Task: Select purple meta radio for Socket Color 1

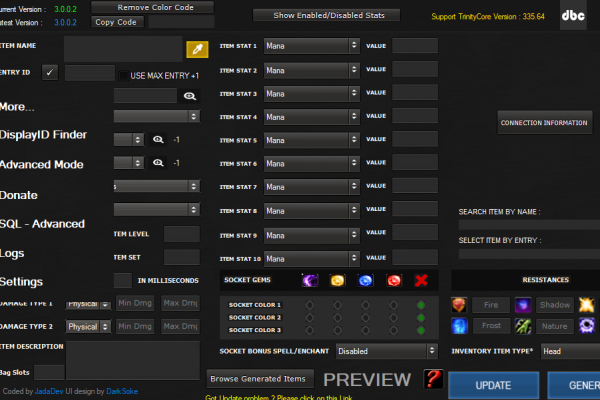Action: pos(310,305)
